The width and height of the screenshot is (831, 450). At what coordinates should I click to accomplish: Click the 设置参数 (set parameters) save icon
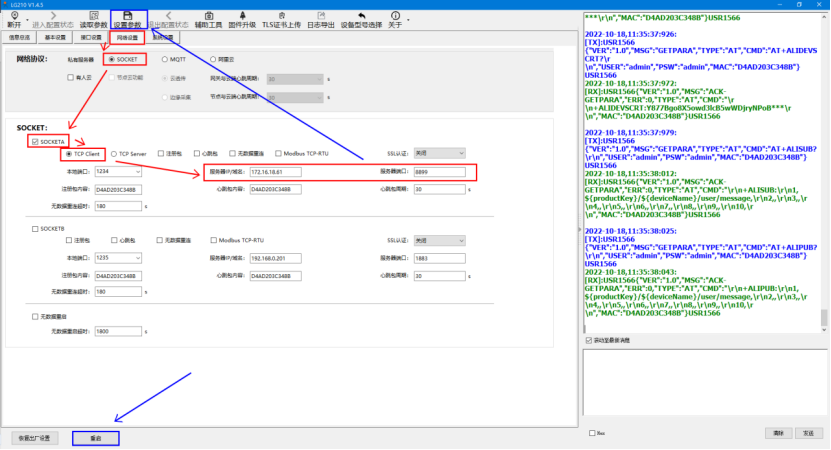coord(127,20)
